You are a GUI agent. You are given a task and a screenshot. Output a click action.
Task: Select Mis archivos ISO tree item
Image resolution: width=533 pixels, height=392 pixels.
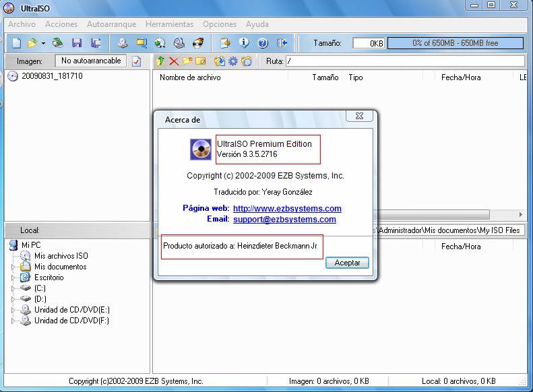(61, 256)
